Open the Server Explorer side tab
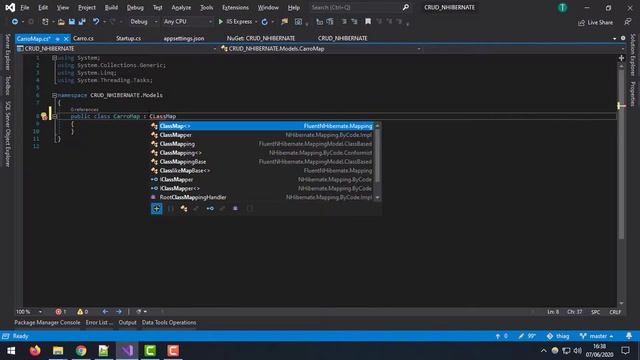The image size is (640, 360). coord(7,52)
